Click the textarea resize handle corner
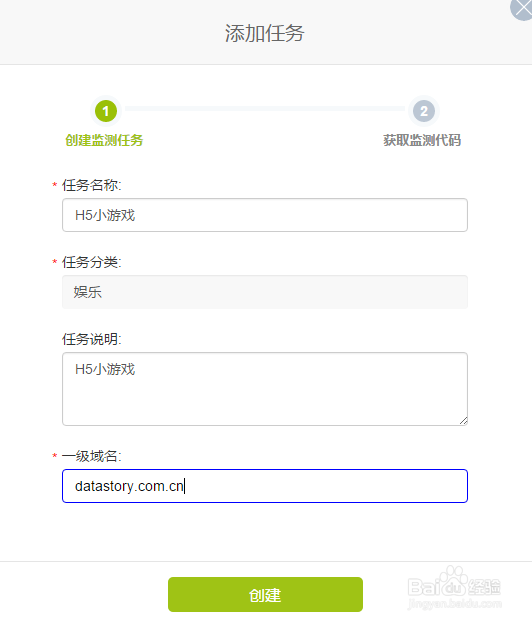 point(463,421)
